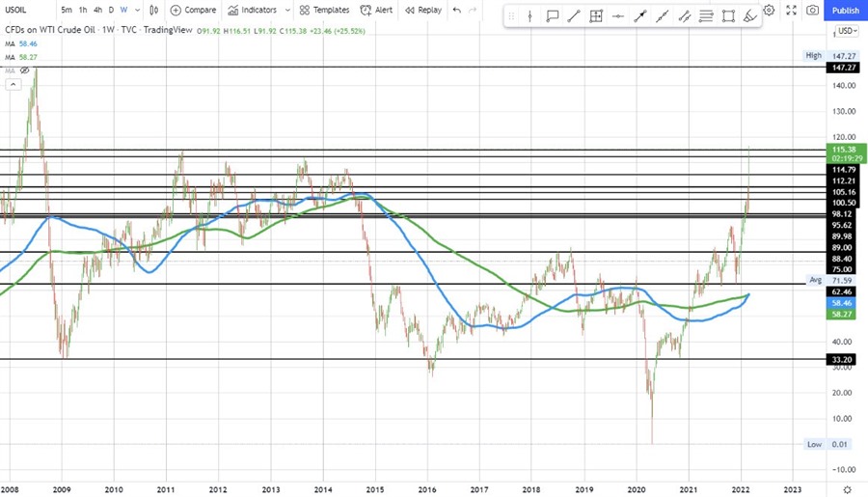Create a new Alert
The image size is (868, 497).
376,10
